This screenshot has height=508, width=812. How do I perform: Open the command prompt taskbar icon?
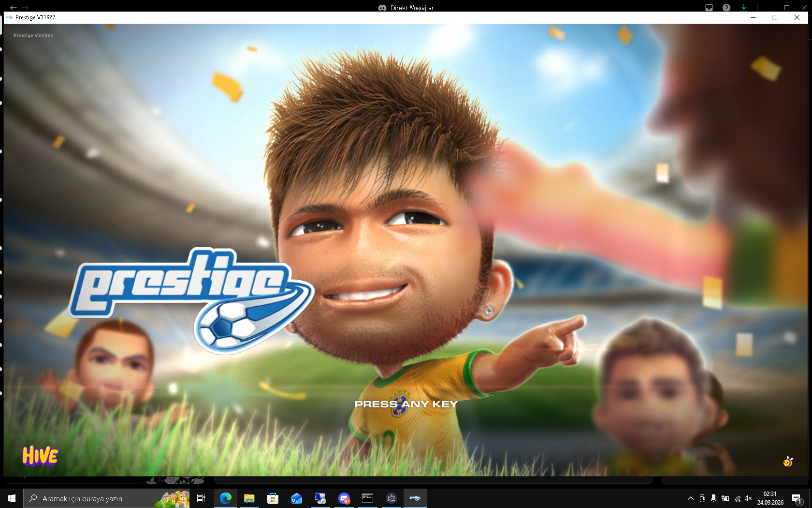pos(368,498)
